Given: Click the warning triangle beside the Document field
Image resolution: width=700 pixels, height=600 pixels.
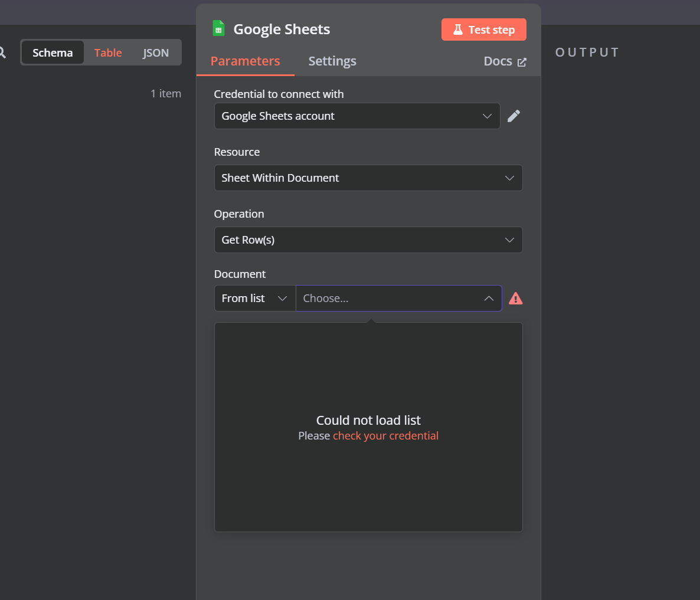Looking at the screenshot, I should 515,298.
